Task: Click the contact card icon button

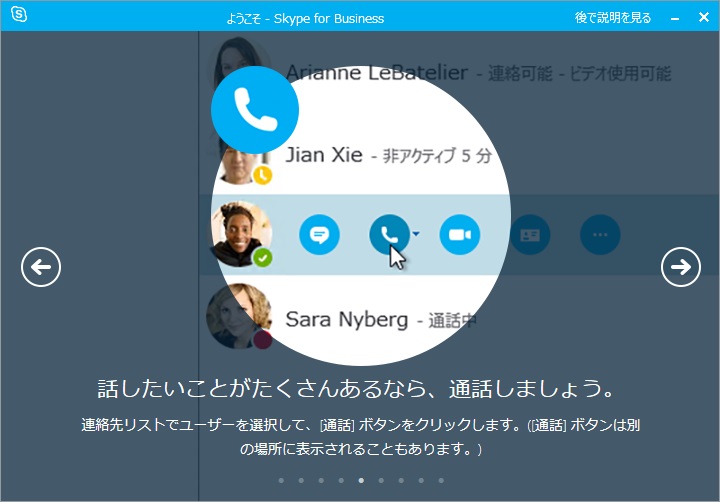Action: click(530, 234)
